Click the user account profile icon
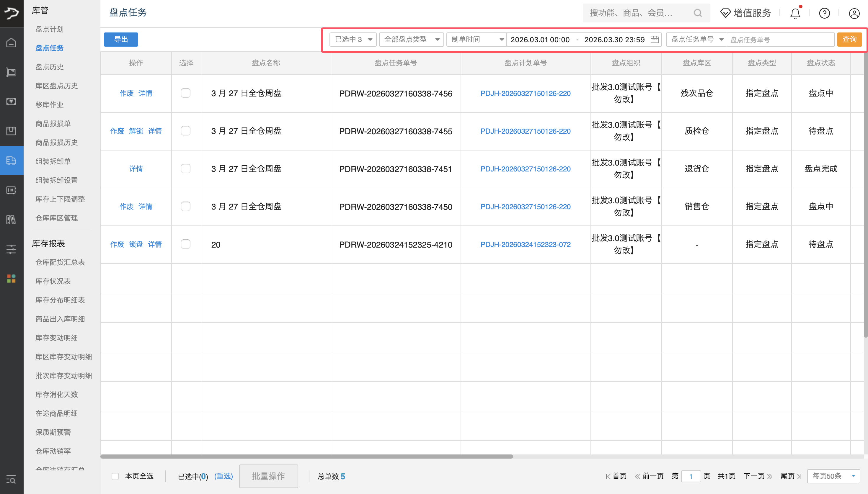The height and width of the screenshot is (494, 868). coord(854,13)
